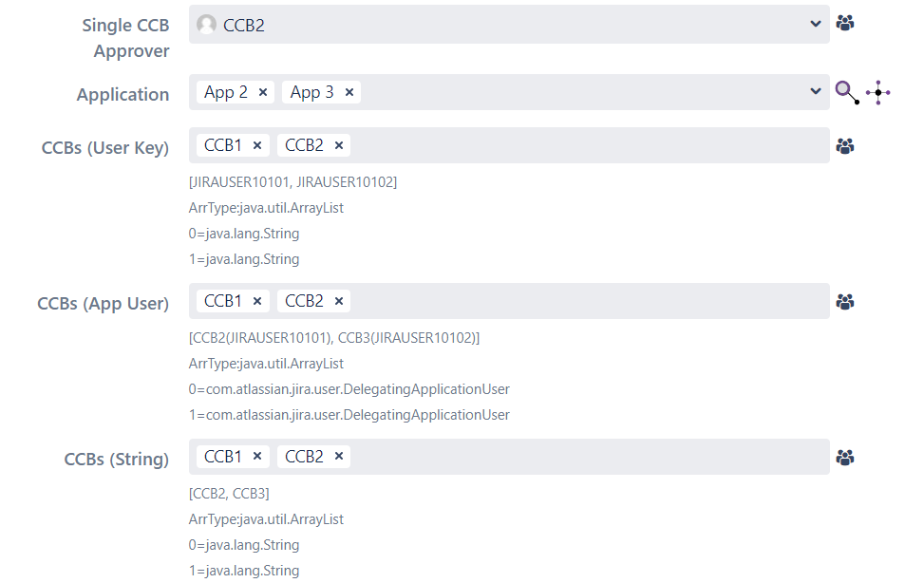924x583 pixels.
Task: Expand the Single CCB Approver dropdown arrow
Action: pyautogui.click(x=816, y=24)
